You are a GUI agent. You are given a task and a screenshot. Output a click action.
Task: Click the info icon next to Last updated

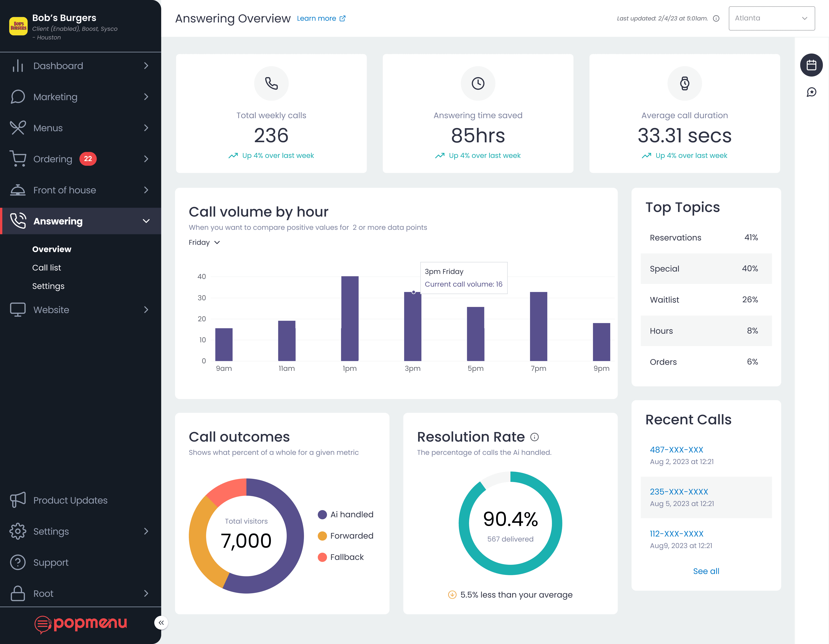[716, 19]
